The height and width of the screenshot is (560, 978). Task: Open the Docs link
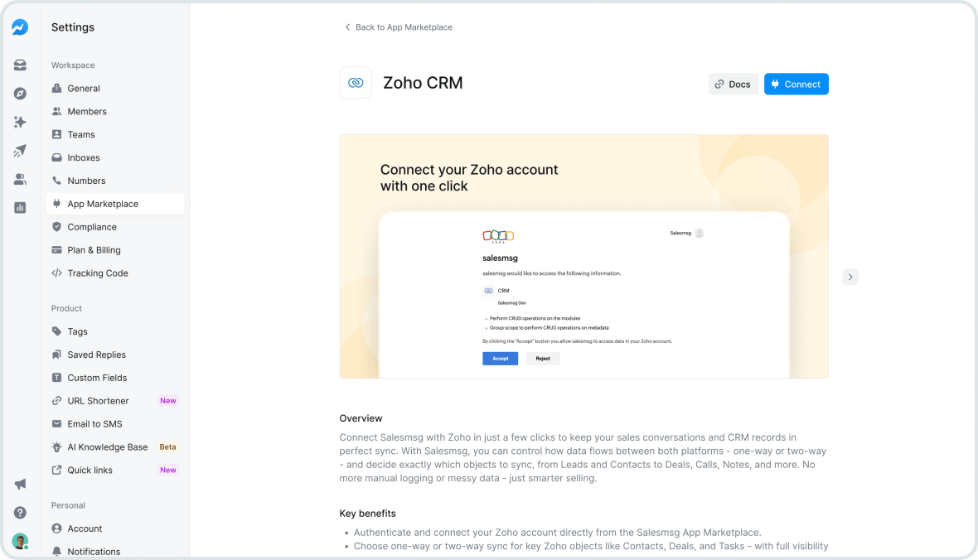click(733, 84)
